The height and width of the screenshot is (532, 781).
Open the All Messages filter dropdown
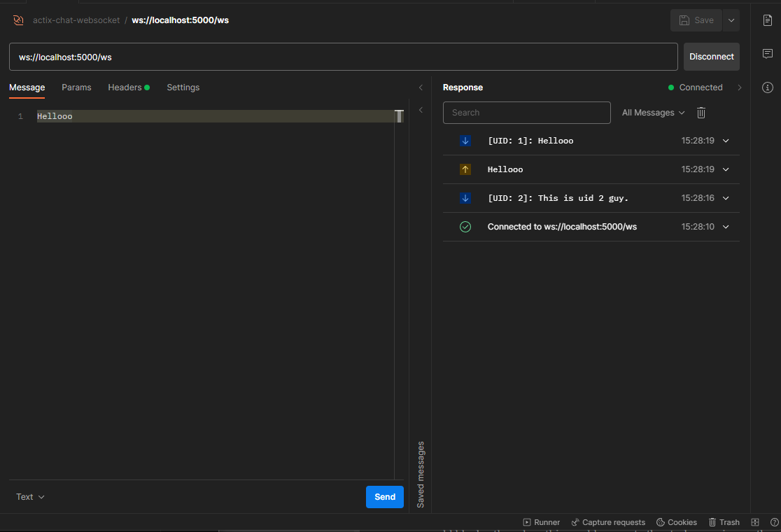pos(653,113)
